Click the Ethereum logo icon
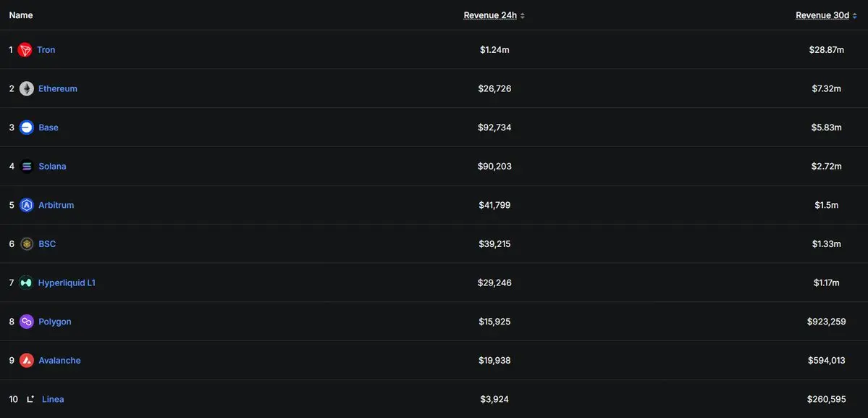868x418 pixels. click(27, 88)
